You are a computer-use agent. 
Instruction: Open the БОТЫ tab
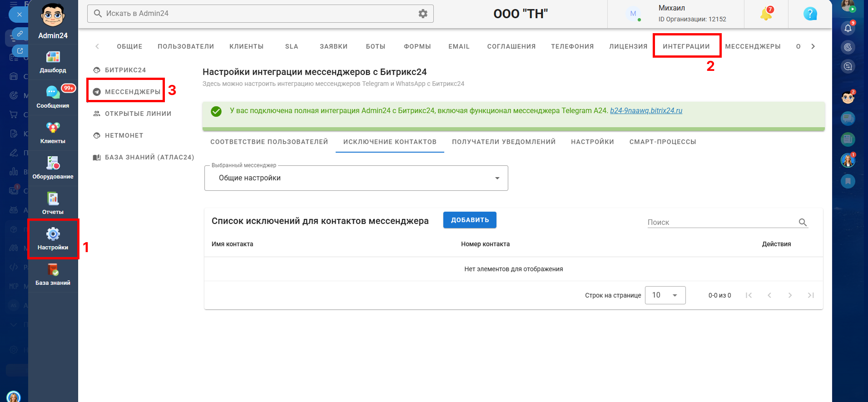tap(376, 46)
